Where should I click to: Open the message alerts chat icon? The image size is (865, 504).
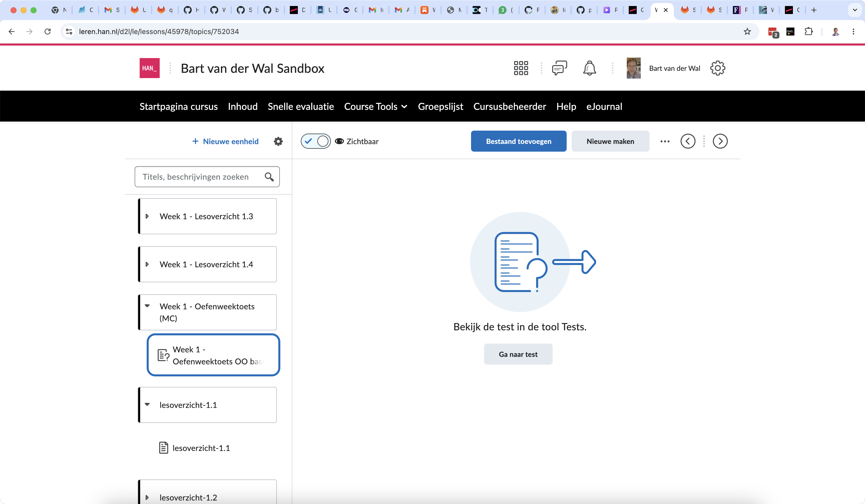[x=559, y=68]
